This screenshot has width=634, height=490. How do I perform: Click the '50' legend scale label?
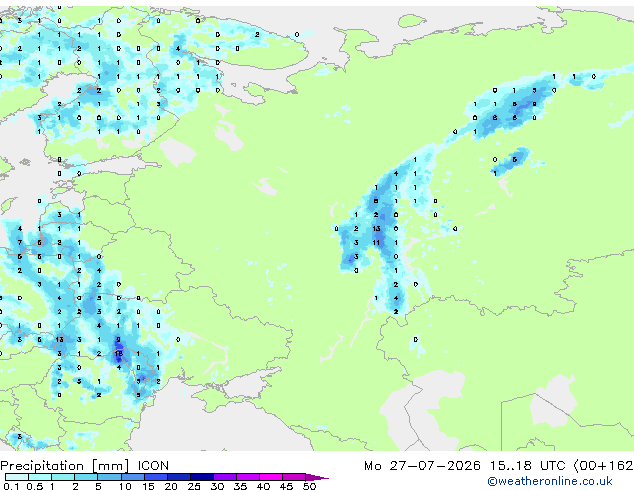click(309, 486)
